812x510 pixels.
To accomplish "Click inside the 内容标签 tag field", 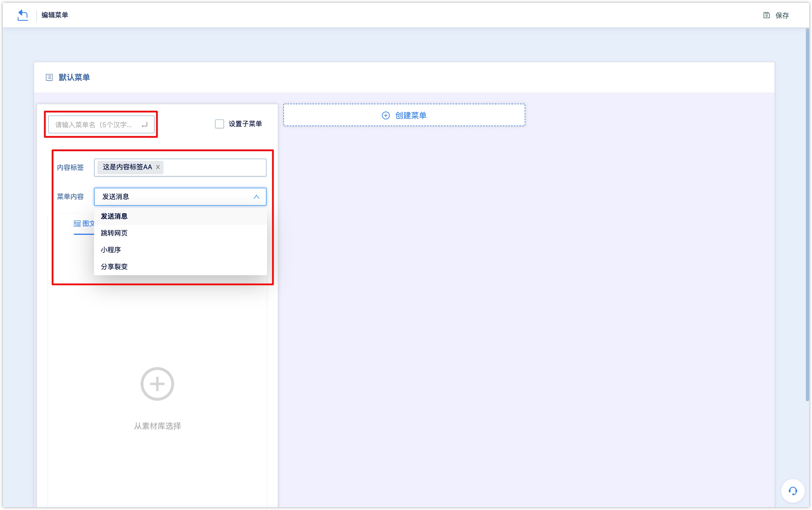I will [180, 167].
